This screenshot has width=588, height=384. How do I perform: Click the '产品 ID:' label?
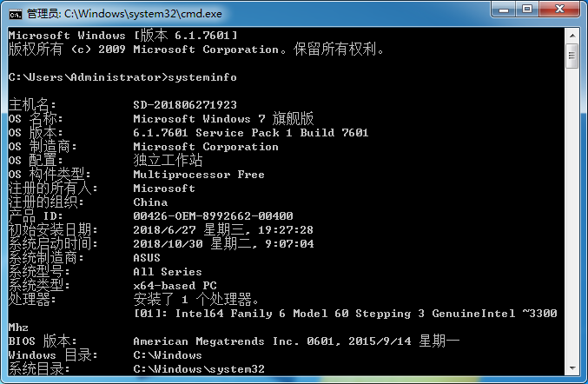36,216
